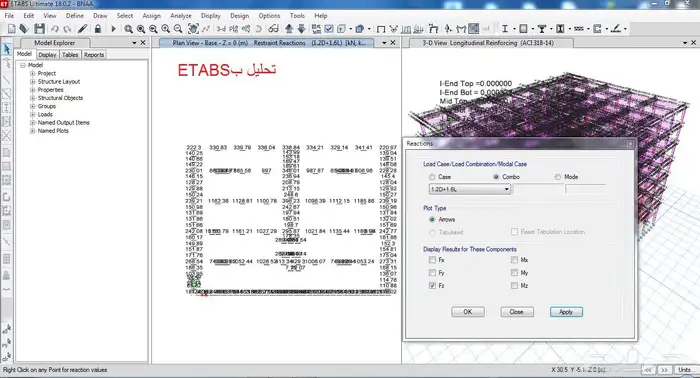Click the steel frame design I-beam icon
The width and height of the screenshot is (700, 378).
pyautogui.click(x=505, y=29)
